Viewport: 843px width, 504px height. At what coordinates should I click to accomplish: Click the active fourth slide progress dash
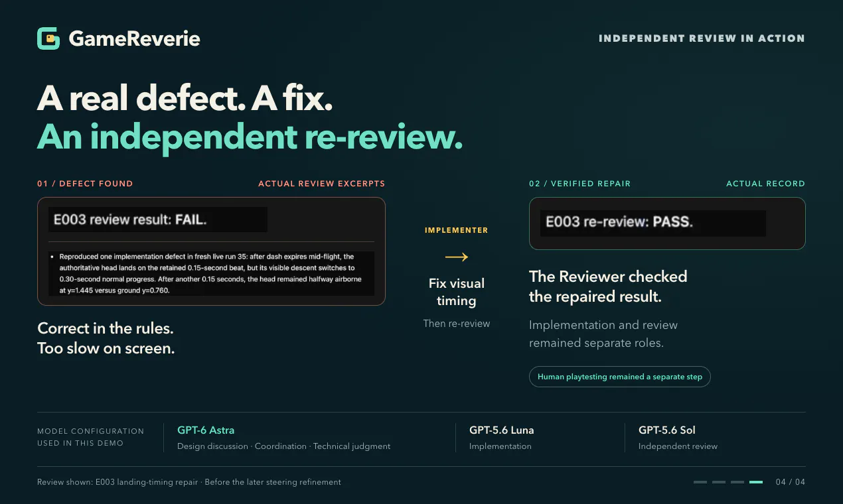coord(756,482)
